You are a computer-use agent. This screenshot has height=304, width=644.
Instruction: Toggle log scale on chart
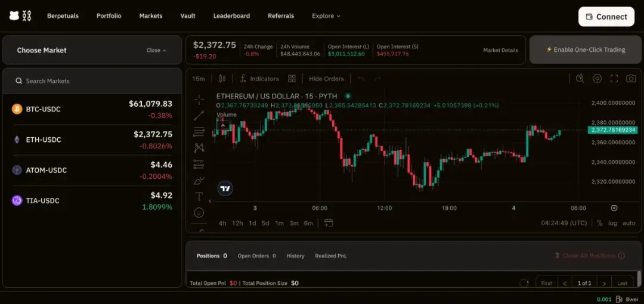click(x=612, y=223)
